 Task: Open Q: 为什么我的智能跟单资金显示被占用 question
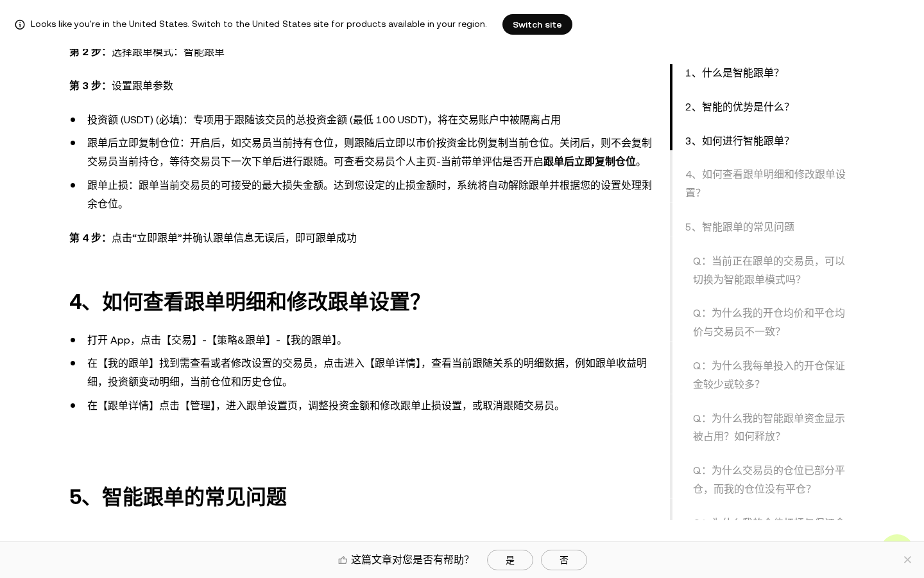769,427
